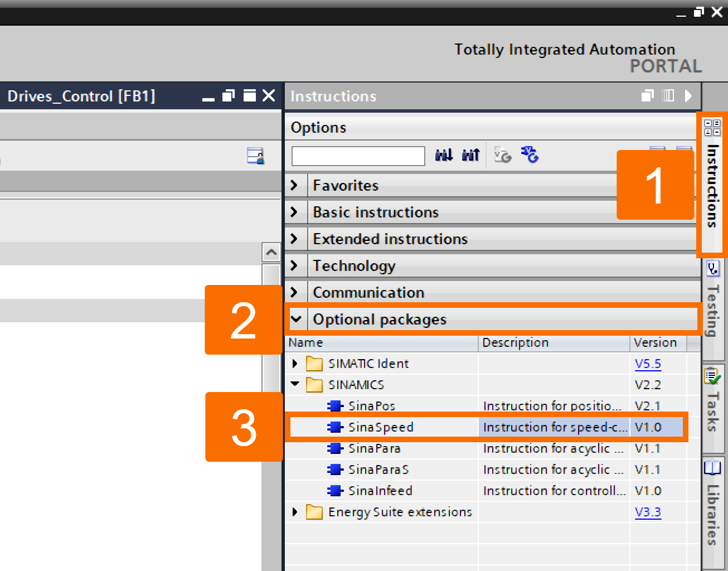Select the SinaInfeed instruction

(380, 491)
